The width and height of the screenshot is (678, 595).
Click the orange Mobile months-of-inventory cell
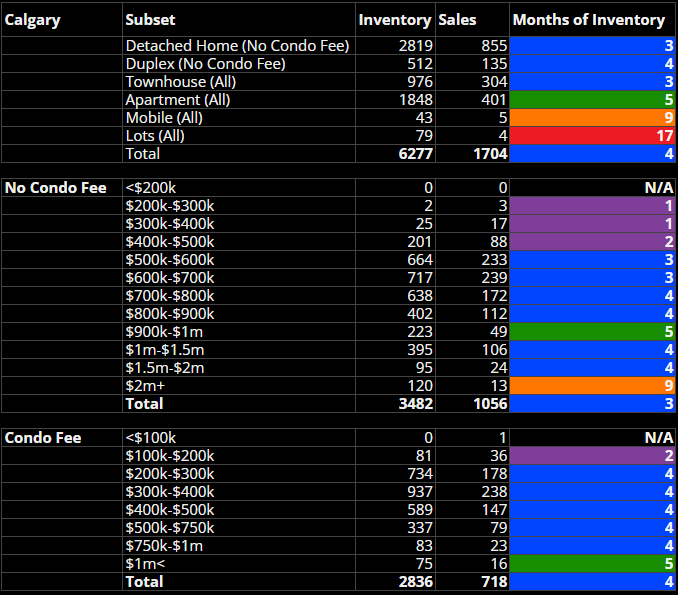click(x=592, y=118)
